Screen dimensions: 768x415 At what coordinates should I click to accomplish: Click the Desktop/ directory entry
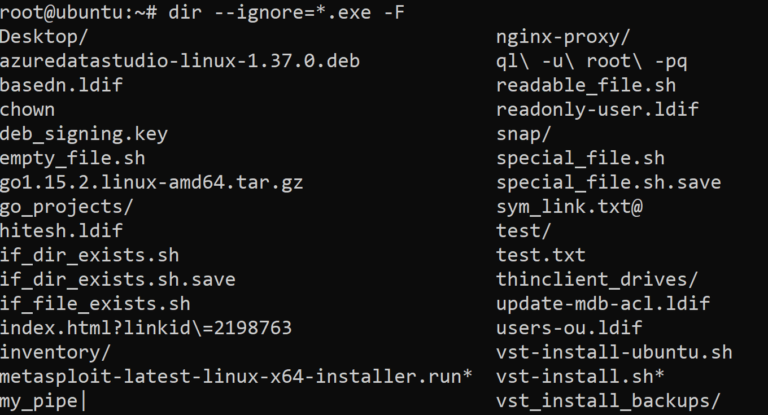tap(44, 37)
